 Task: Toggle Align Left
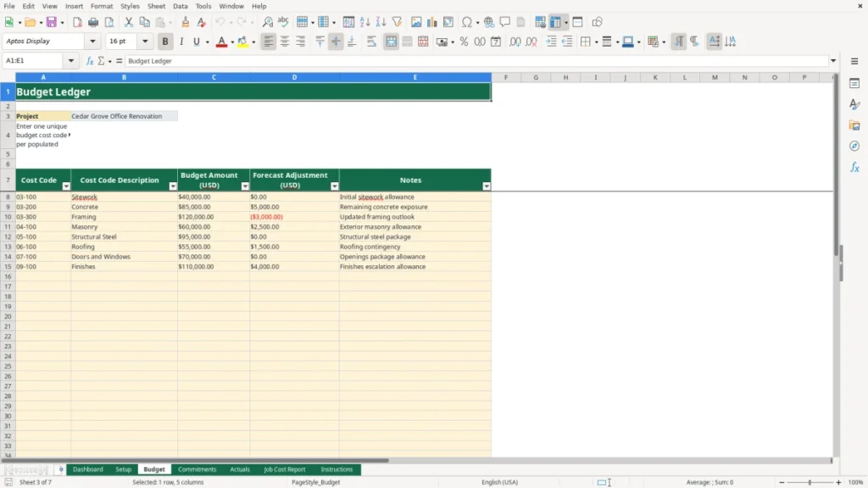coord(269,42)
